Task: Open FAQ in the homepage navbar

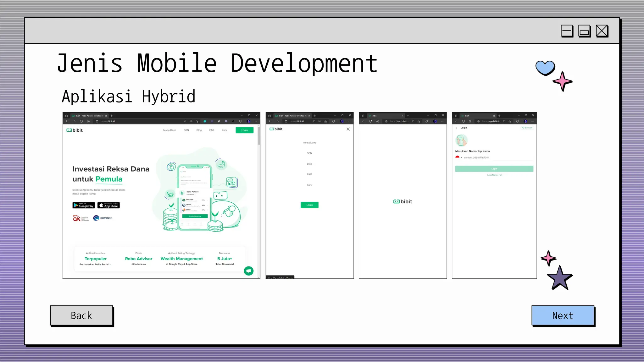Action: point(212,130)
